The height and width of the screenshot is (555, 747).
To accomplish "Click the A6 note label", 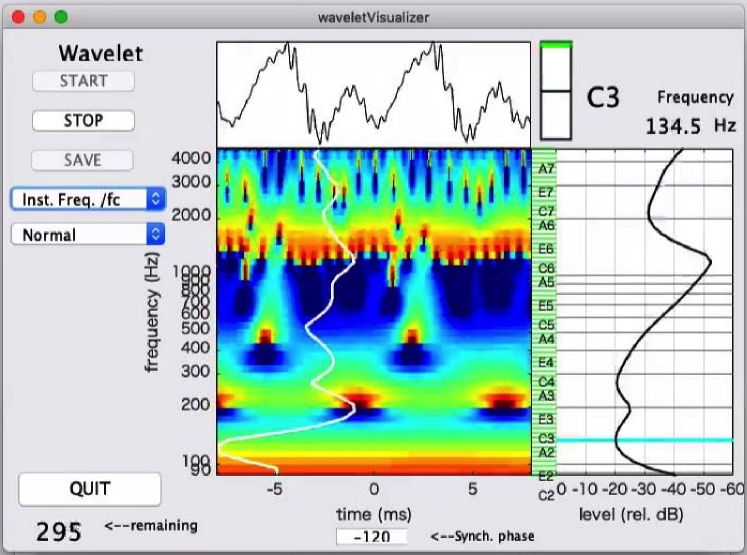I will [x=546, y=225].
